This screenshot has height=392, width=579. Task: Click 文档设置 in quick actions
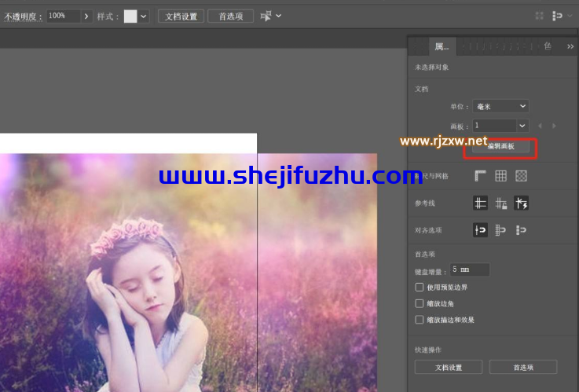[449, 367]
